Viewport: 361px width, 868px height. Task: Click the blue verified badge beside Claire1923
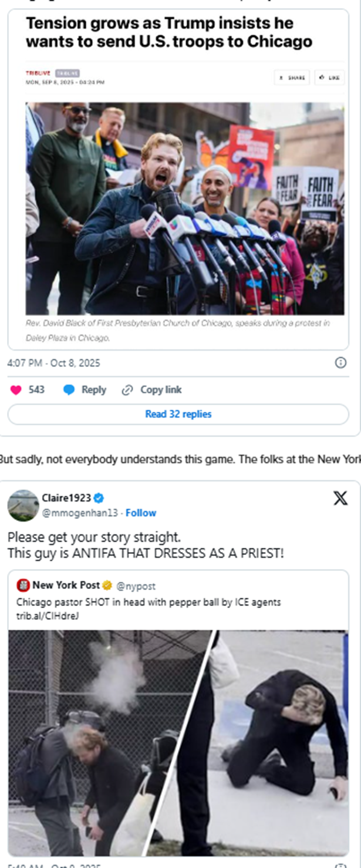pyautogui.click(x=99, y=498)
